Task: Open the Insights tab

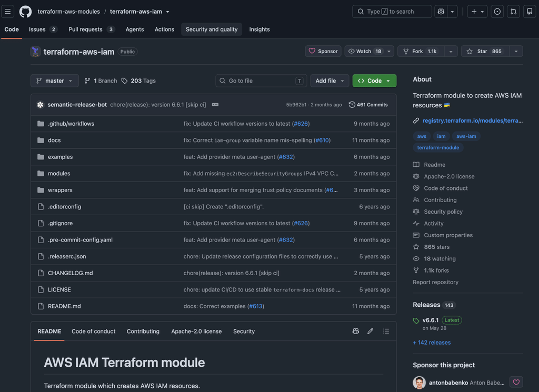Action: pyautogui.click(x=259, y=29)
